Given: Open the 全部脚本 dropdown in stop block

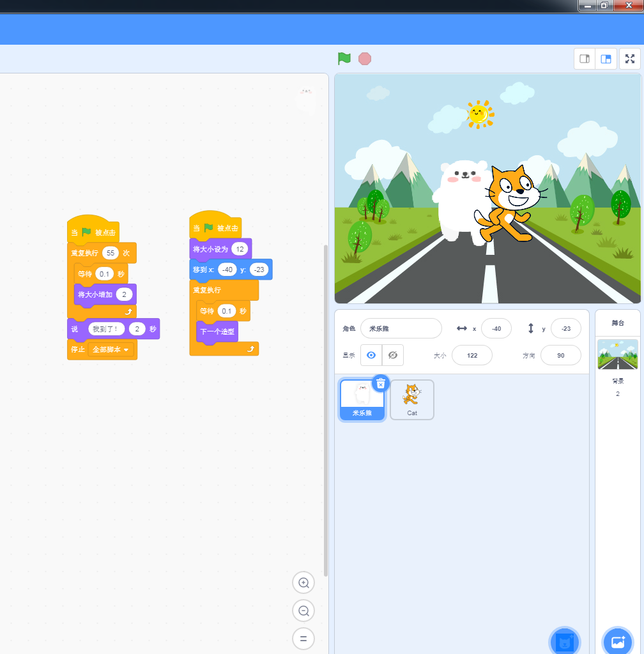Looking at the screenshot, I should pos(111,349).
